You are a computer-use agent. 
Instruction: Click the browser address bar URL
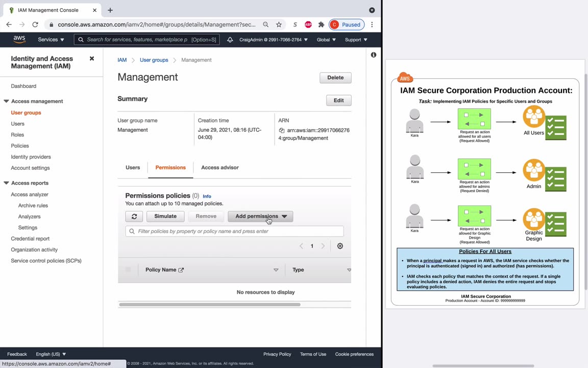pos(156,25)
